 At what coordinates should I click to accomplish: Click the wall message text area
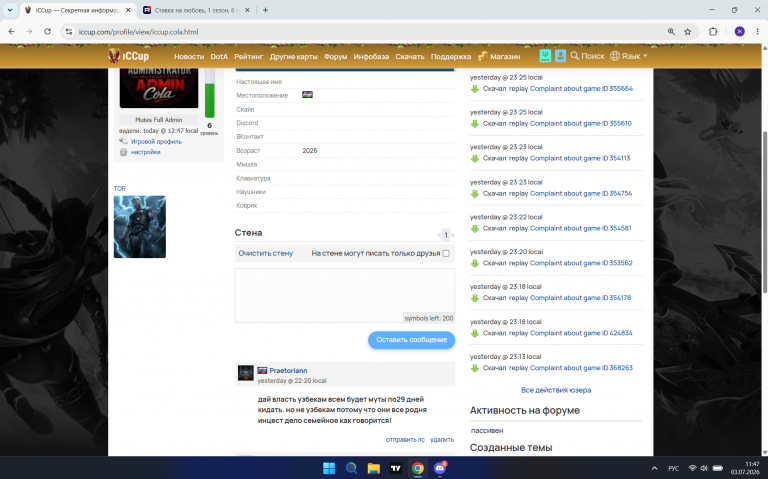(x=344, y=295)
